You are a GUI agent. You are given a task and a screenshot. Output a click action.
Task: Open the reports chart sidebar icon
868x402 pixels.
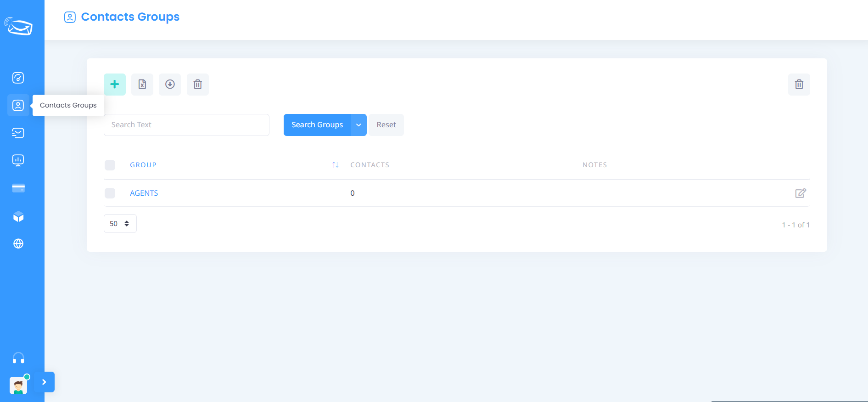(x=18, y=160)
